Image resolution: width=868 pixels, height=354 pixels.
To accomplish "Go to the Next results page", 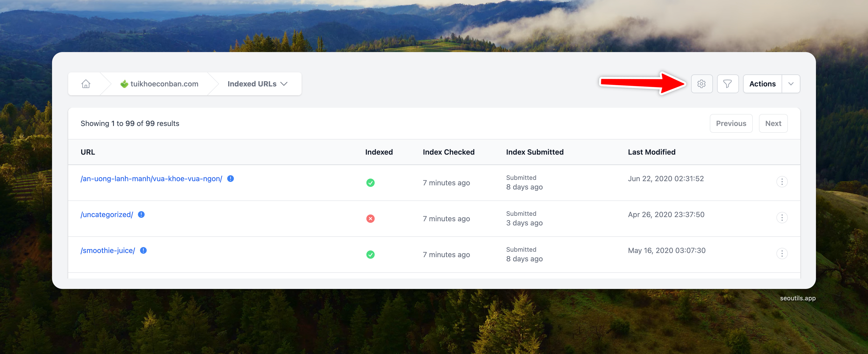I will tap(773, 123).
